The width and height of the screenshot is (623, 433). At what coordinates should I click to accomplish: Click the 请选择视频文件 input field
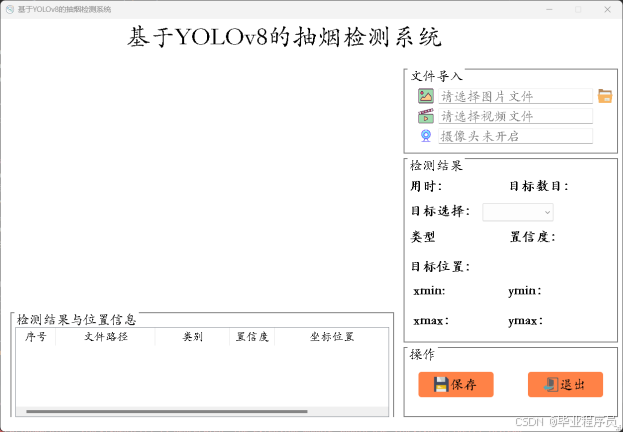[x=515, y=116]
